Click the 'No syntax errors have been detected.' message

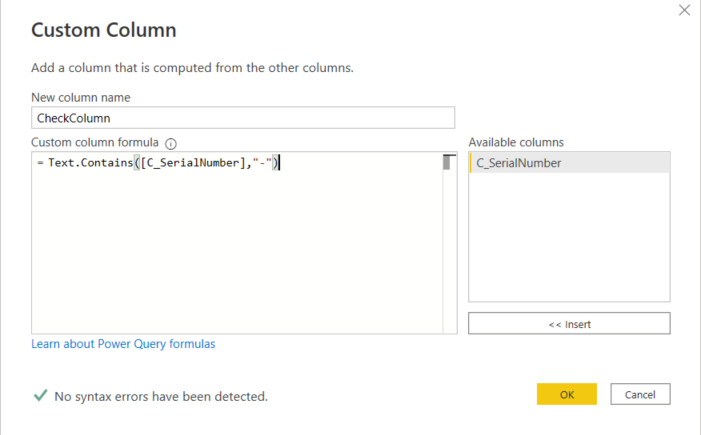(x=161, y=397)
